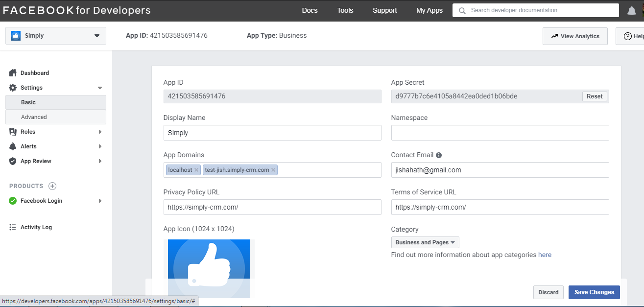Screen dimensions: 644x307
Task: Follow the app categories 'here' link
Action: click(x=545, y=255)
